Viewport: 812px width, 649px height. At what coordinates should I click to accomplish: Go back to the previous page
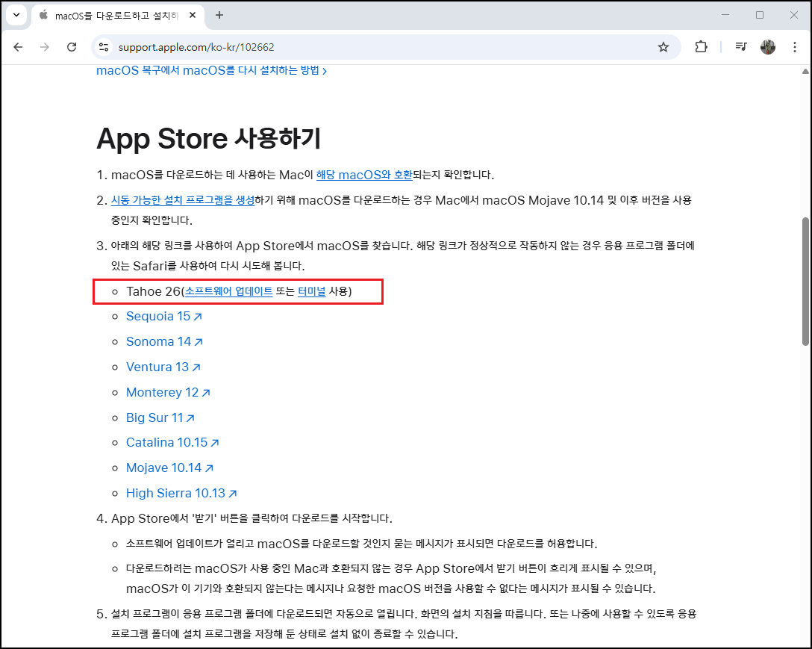pyautogui.click(x=18, y=47)
